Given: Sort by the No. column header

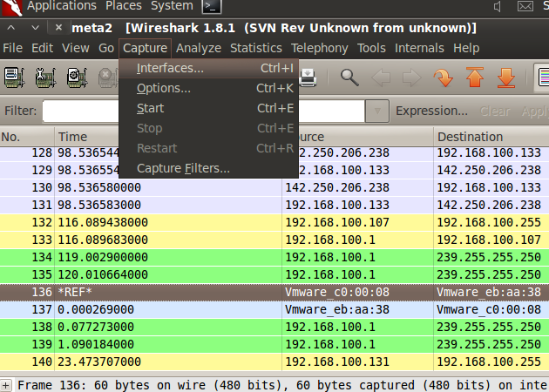Looking at the screenshot, I should (27, 137).
